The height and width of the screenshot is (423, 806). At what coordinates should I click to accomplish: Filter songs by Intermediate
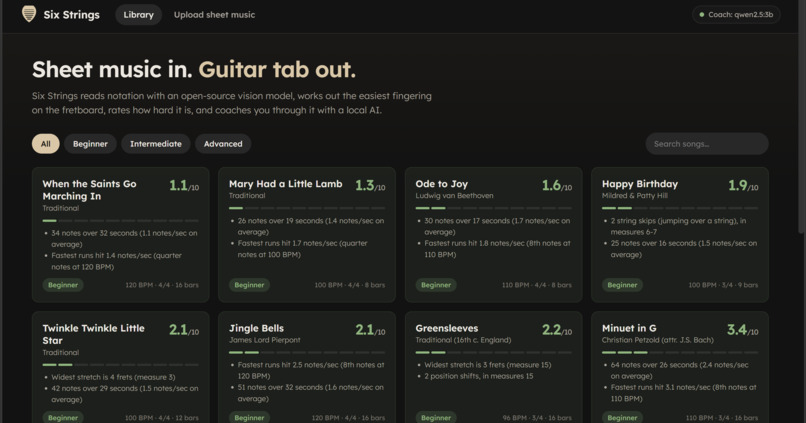156,144
